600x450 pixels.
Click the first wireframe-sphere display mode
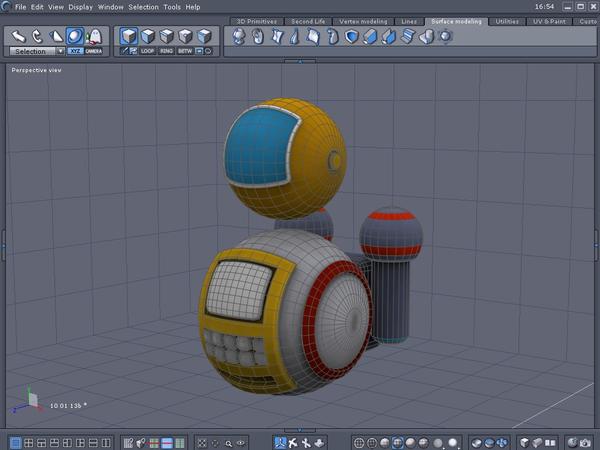click(359, 443)
